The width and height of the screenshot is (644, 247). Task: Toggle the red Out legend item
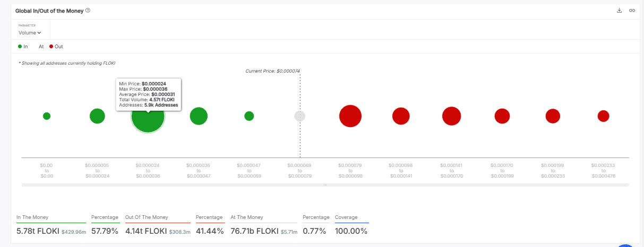(56, 47)
